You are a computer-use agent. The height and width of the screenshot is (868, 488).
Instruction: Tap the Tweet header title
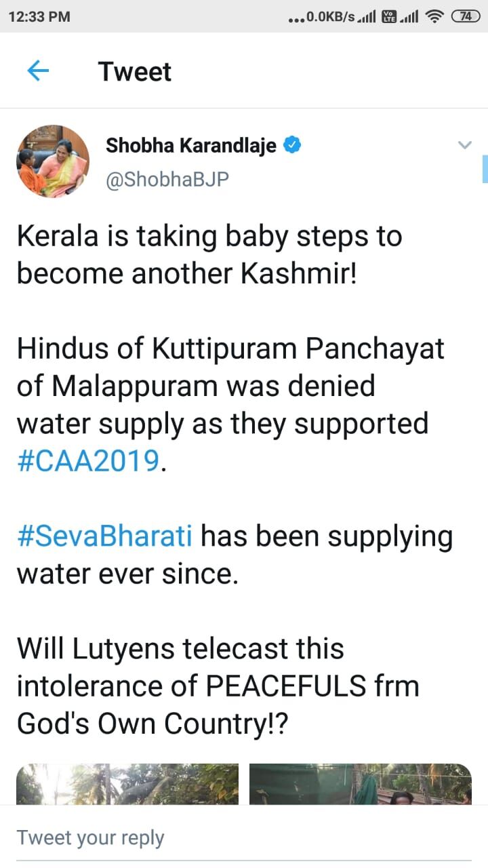point(135,71)
